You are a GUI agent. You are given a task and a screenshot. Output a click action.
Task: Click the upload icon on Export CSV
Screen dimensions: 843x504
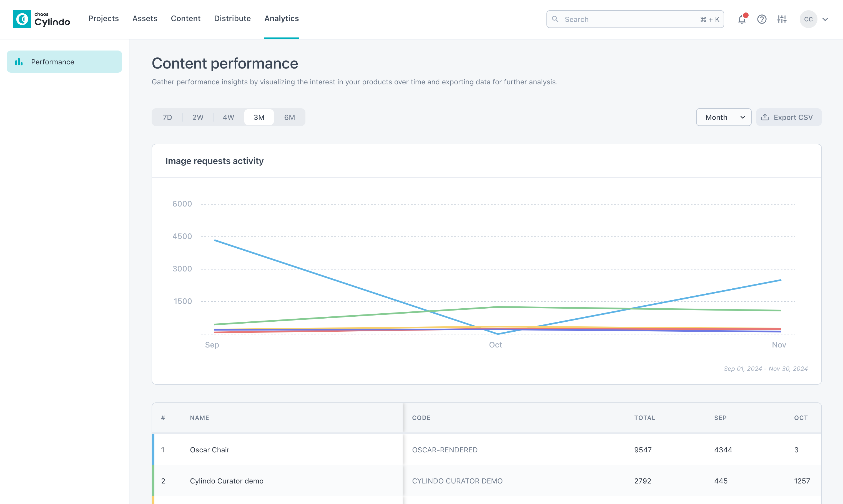pos(765,117)
